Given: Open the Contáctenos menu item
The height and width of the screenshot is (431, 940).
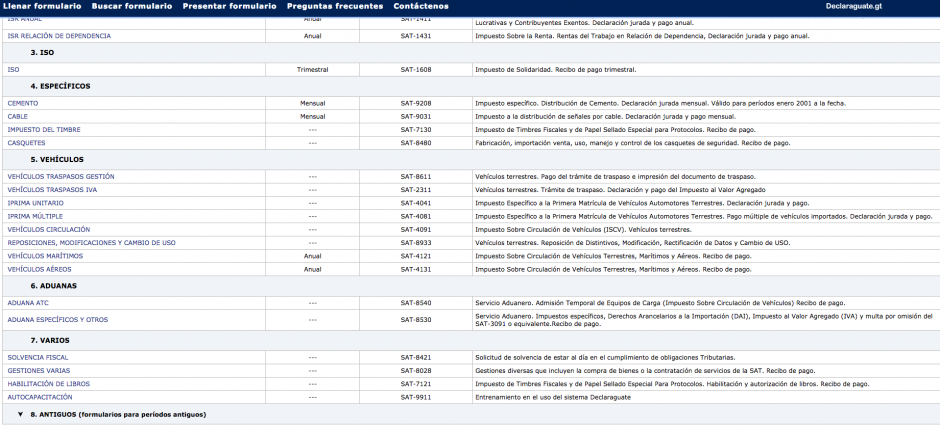Looking at the screenshot, I should coord(421,6).
